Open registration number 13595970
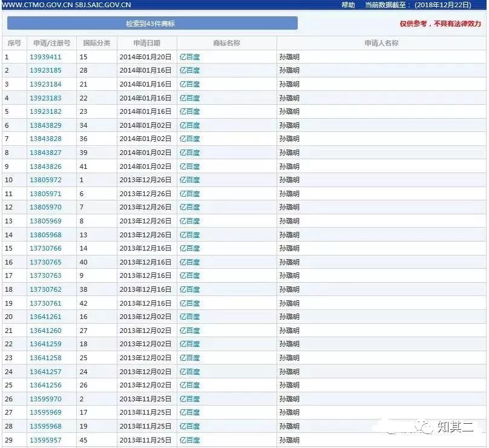489x448 pixels. (x=45, y=400)
